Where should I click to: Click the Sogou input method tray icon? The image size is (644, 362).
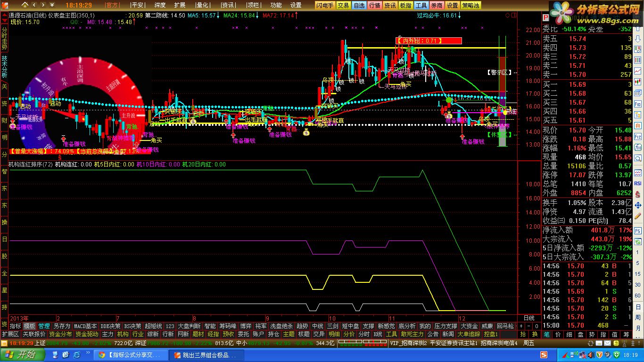point(544,355)
